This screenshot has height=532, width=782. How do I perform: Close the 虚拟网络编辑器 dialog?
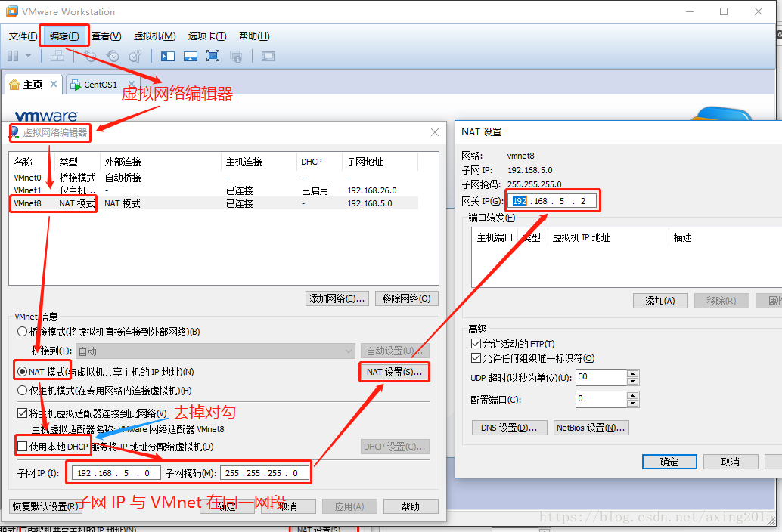coord(435,132)
